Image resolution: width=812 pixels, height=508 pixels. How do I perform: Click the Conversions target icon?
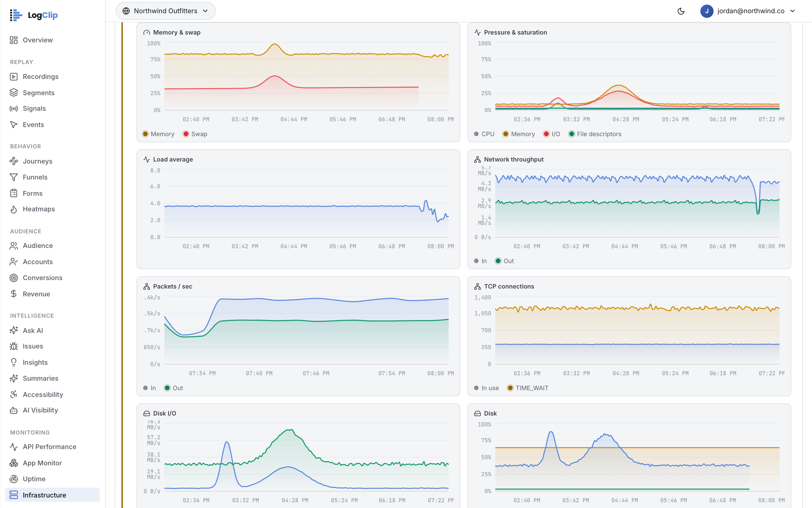(x=14, y=278)
